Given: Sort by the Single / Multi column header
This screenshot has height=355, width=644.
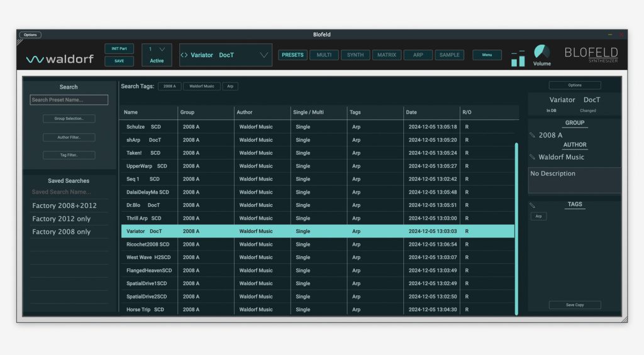Looking at the screenshot, I should [x=319, y=112].
